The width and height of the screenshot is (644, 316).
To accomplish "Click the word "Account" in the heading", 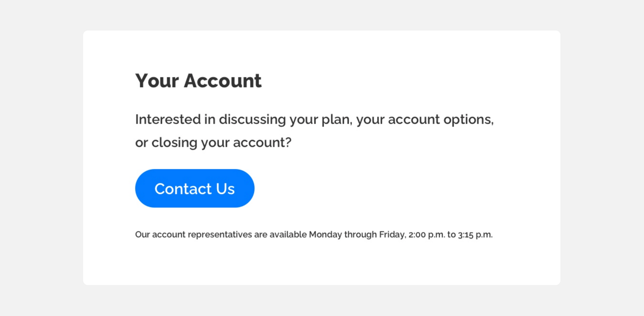I will 222,81.
